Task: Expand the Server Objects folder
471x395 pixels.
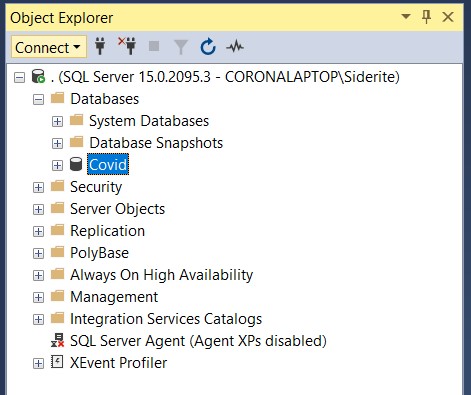Action: click(38, 210)
